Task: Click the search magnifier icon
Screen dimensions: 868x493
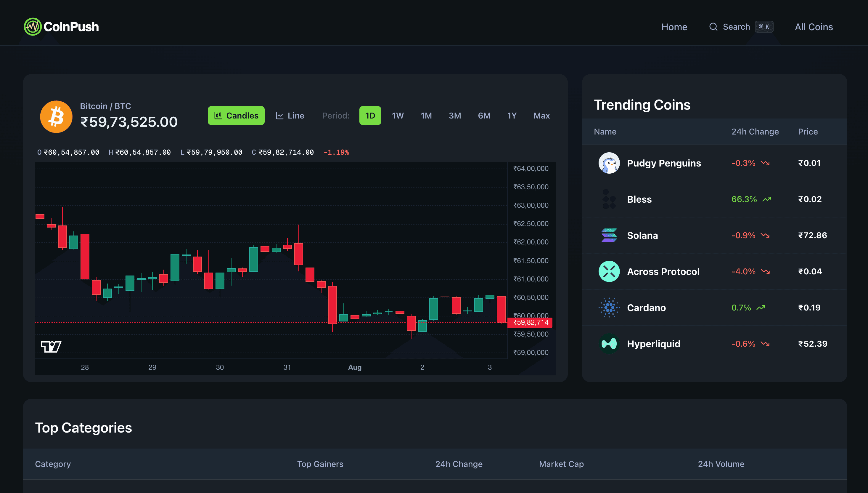Action: click(713, 27)
